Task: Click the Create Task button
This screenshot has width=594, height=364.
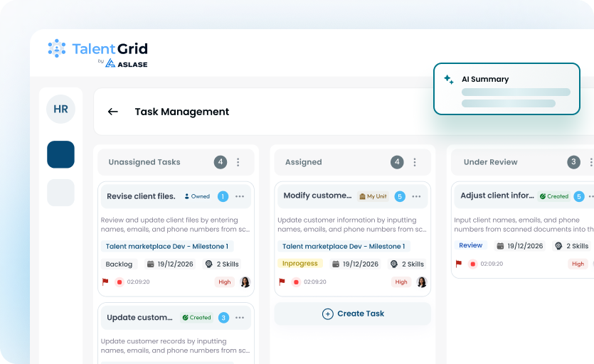Action: pyautogui.click(x=353, y=314)
